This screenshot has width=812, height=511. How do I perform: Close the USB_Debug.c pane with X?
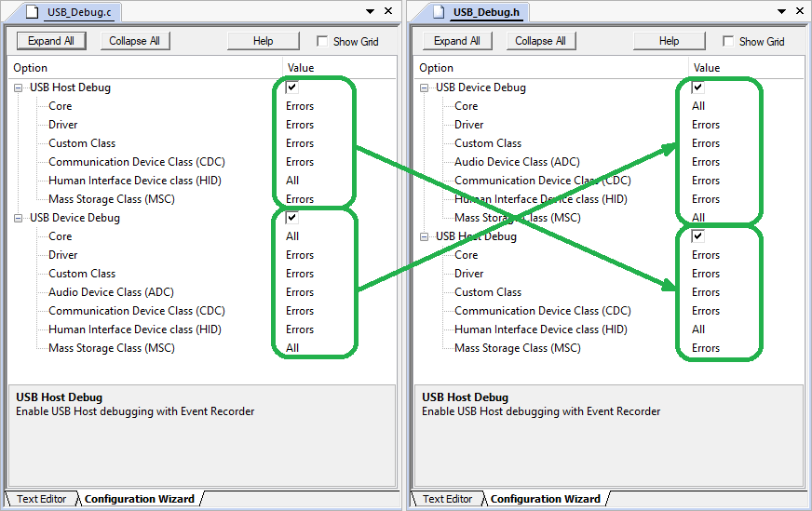click(x=388, y=12)
